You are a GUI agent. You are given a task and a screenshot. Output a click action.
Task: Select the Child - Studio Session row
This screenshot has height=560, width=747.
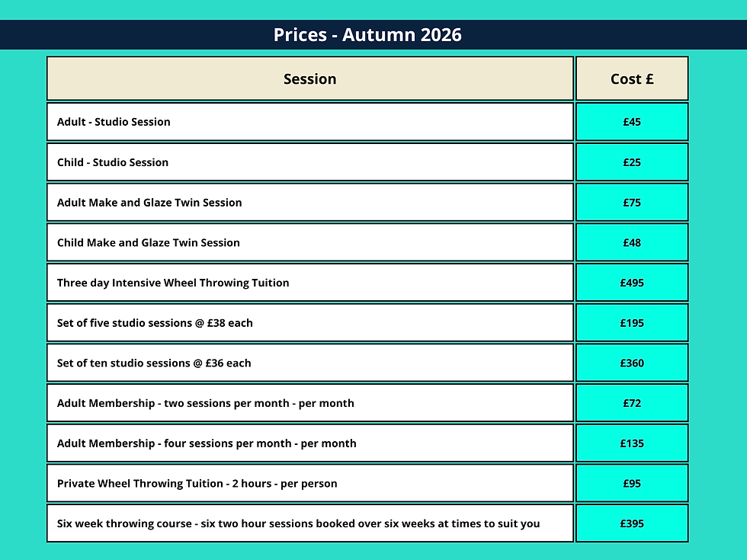pos(310,162)
